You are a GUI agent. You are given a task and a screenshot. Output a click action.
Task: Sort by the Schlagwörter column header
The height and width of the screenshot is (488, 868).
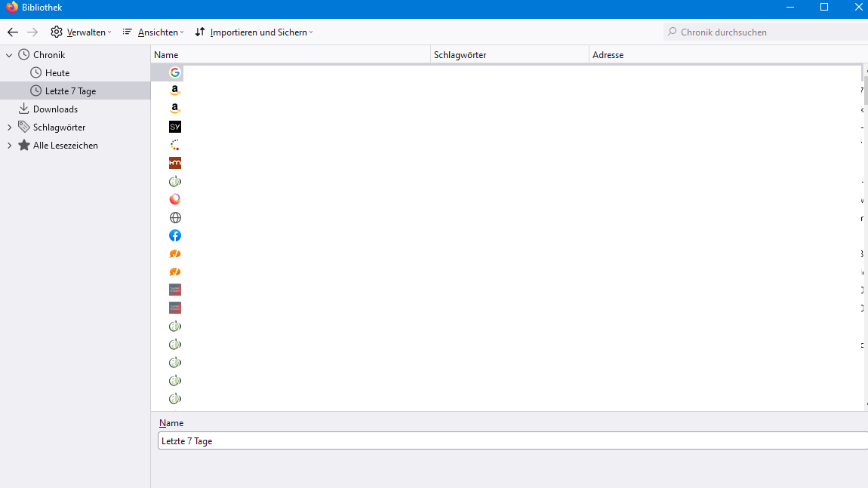[509, 55]
